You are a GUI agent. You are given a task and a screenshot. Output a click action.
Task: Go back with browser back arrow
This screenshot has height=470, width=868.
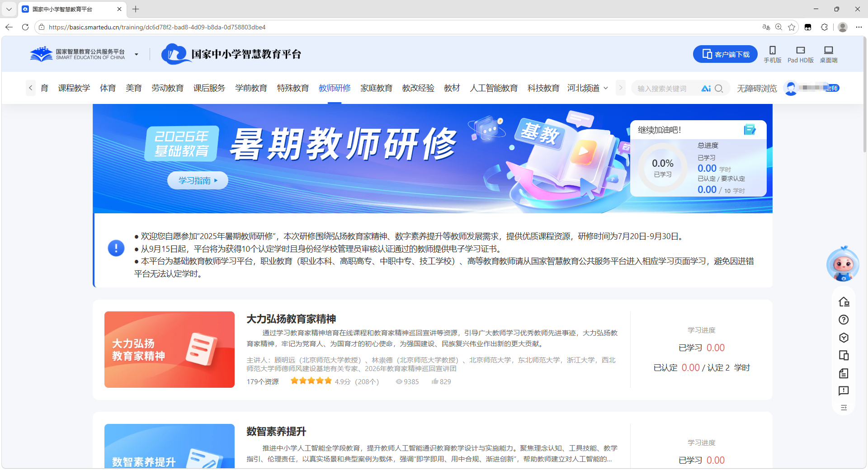[9, 27]
